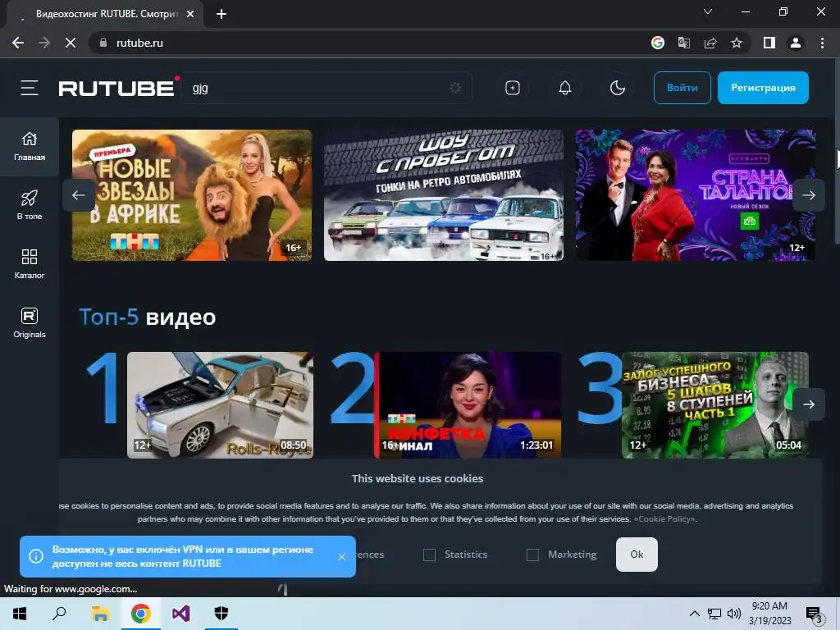Open the volume tray icon
The image size is (840, 630).
click(x=734, y=614)
